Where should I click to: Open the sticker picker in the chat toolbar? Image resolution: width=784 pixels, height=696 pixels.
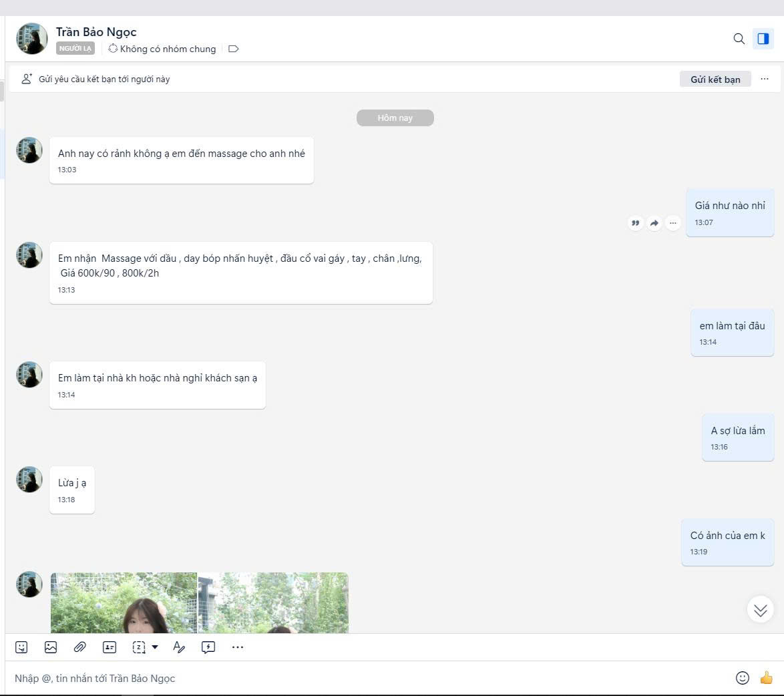pyautogui.click(x=21, y=647)
